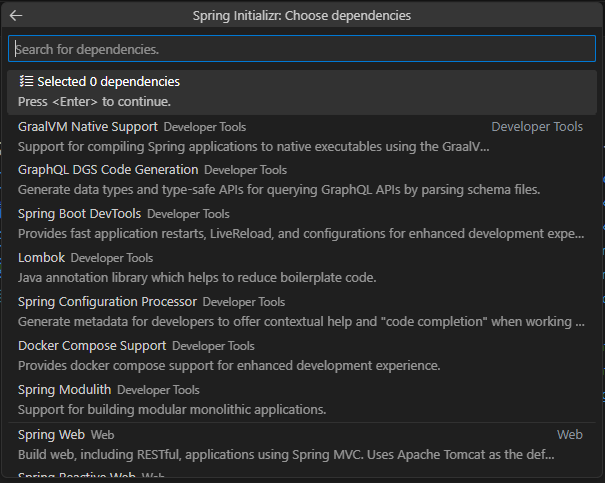Click the dialog title 'Spring Initializr: Choose dependencies'
605x483 pixels.
(301, 16)
